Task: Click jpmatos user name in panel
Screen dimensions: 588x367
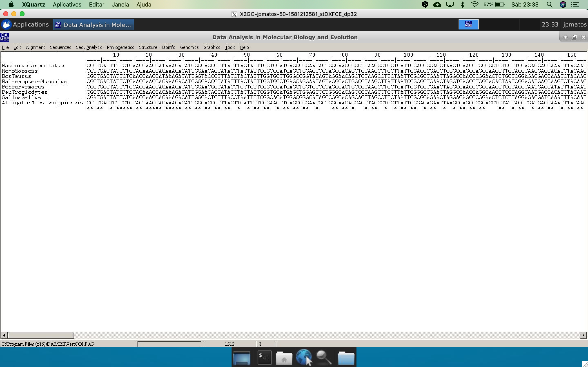Action: pos(575,24)
